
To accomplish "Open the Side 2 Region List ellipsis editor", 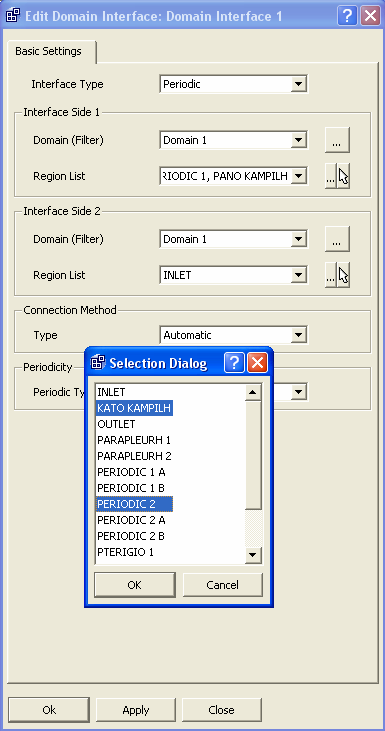I will point(331,275).
